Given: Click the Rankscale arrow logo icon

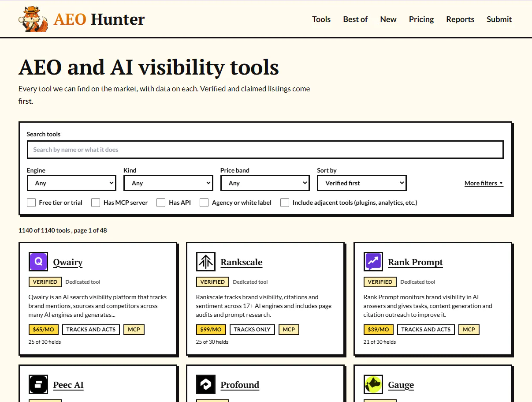Looking at the screenshot, I should click(206, 262).
